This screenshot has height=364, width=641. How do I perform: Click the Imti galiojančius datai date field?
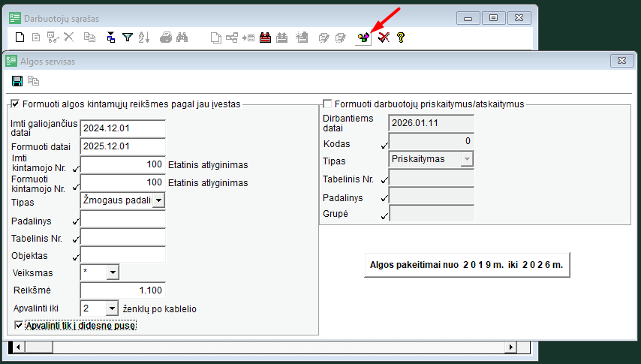coord(122,128)
